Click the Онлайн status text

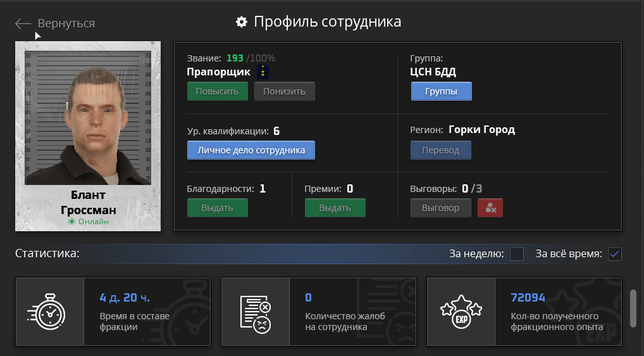click(x=94, y=222)
